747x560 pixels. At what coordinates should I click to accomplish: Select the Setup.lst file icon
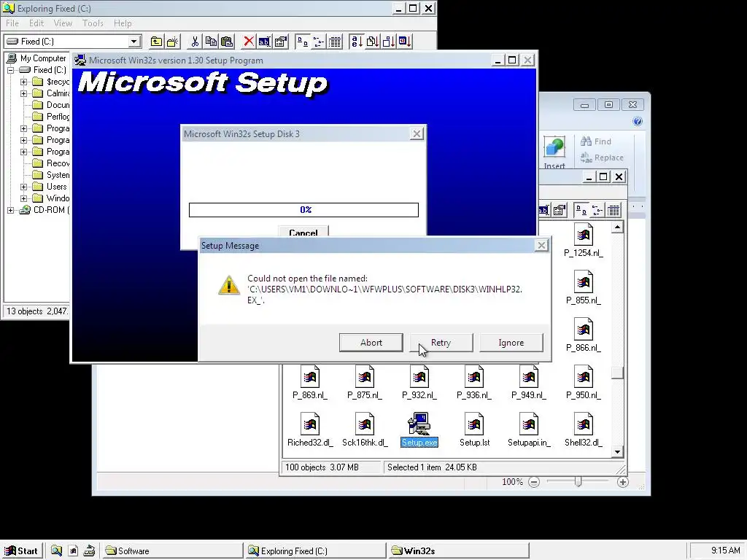tap(474, 424)
